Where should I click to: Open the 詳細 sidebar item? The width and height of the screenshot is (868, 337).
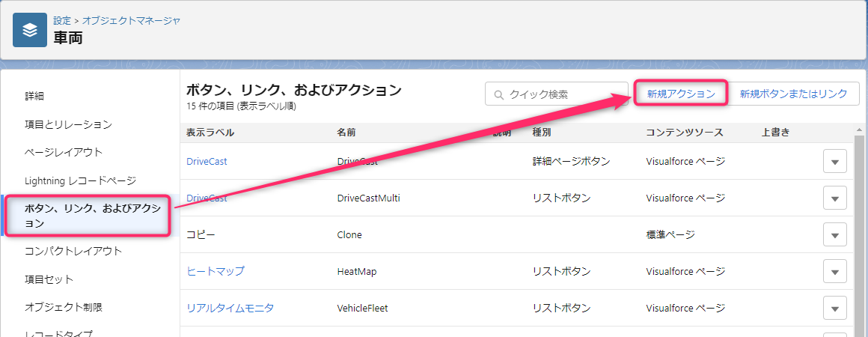(x=34, y=97)
